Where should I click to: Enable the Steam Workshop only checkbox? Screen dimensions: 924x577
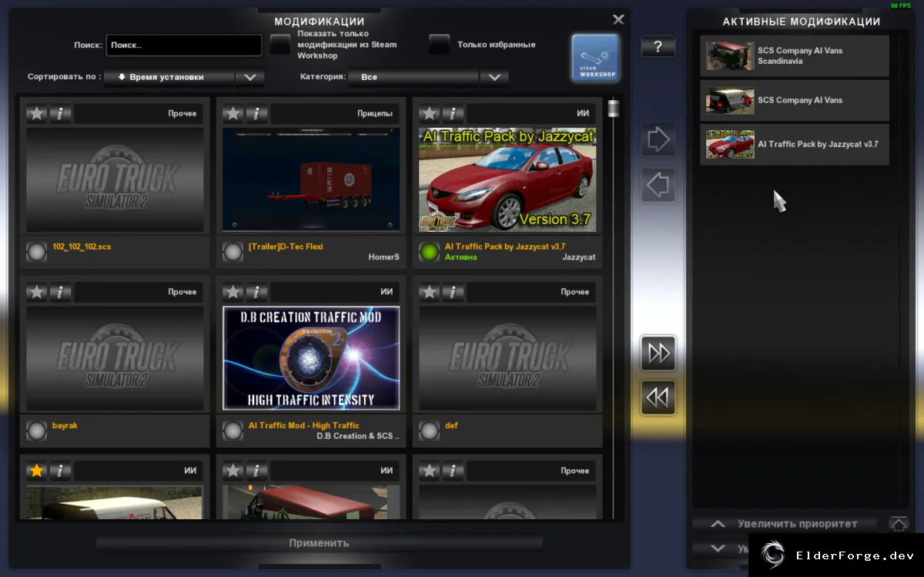pyautogui.click(x=280, y=45)
